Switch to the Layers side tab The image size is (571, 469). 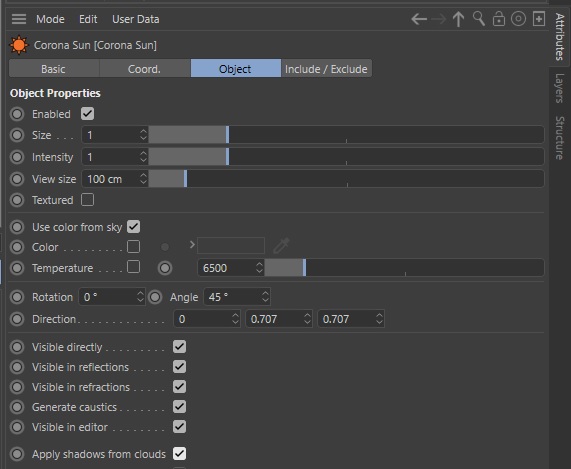pyautogui.click(x=560, y=88)
